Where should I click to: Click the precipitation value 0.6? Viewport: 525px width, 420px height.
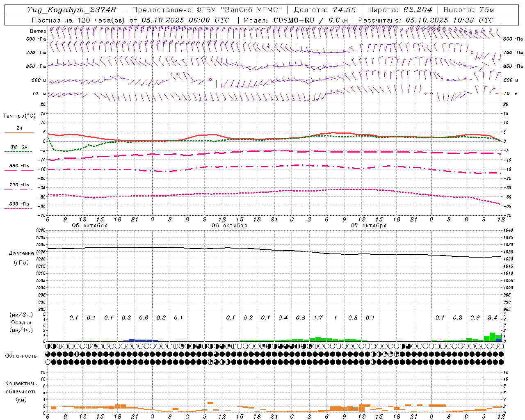point(144,317)
